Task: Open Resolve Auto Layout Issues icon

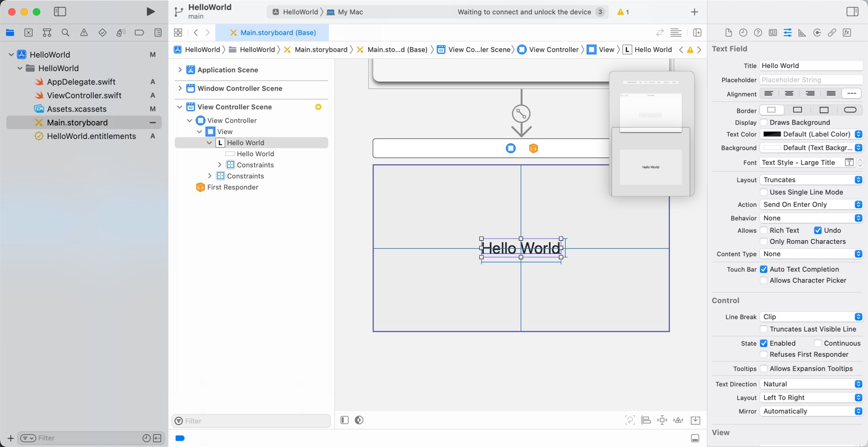Action: pyautogui.click(x=678, y=420)
